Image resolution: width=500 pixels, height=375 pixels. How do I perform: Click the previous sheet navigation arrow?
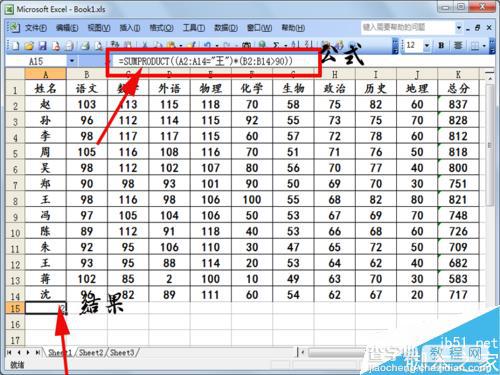(x=19, y=352)
